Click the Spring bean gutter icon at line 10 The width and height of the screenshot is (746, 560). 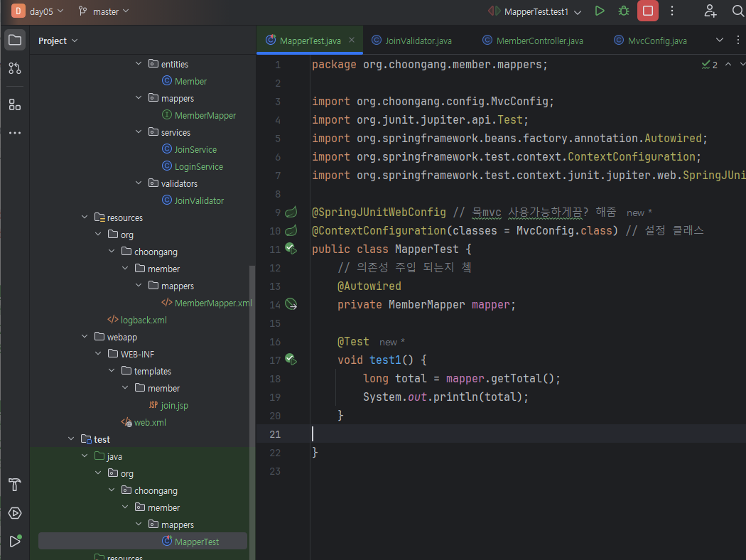pos(291,230)
